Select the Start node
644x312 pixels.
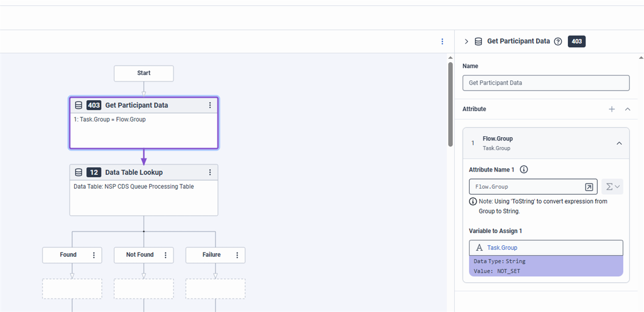click(x=144, y=73)
